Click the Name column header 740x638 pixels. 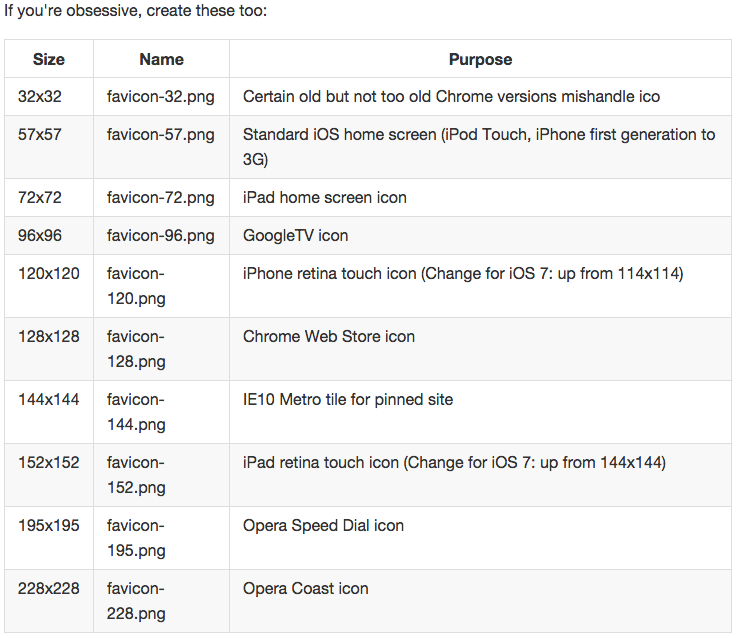tap(161, 59)
